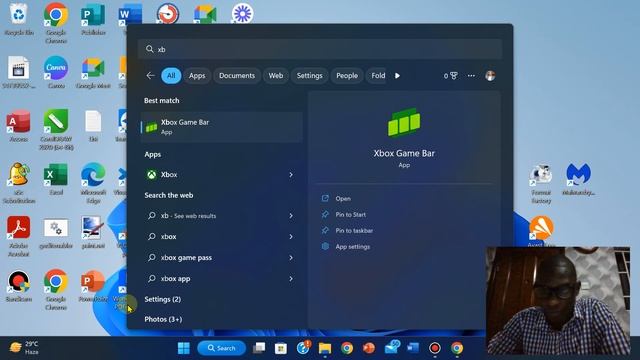
Task: Launch the Bandicam desktop shortcut
Action: coord(18,285)
